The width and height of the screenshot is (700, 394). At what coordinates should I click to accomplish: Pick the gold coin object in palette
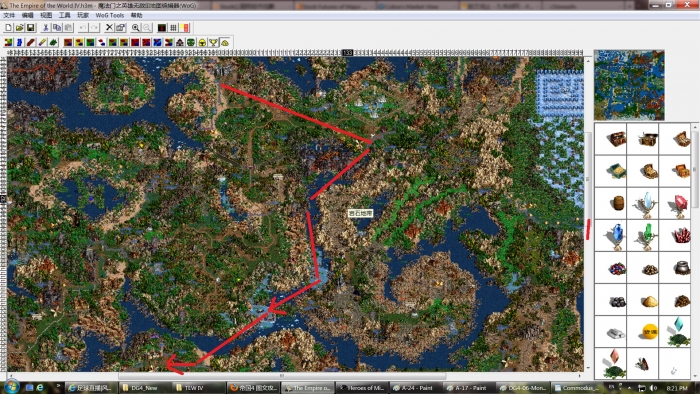point(650,332)
